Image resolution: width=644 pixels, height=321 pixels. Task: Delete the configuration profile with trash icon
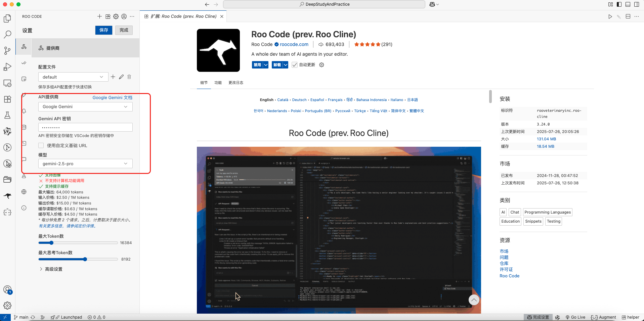pos(129,77)
